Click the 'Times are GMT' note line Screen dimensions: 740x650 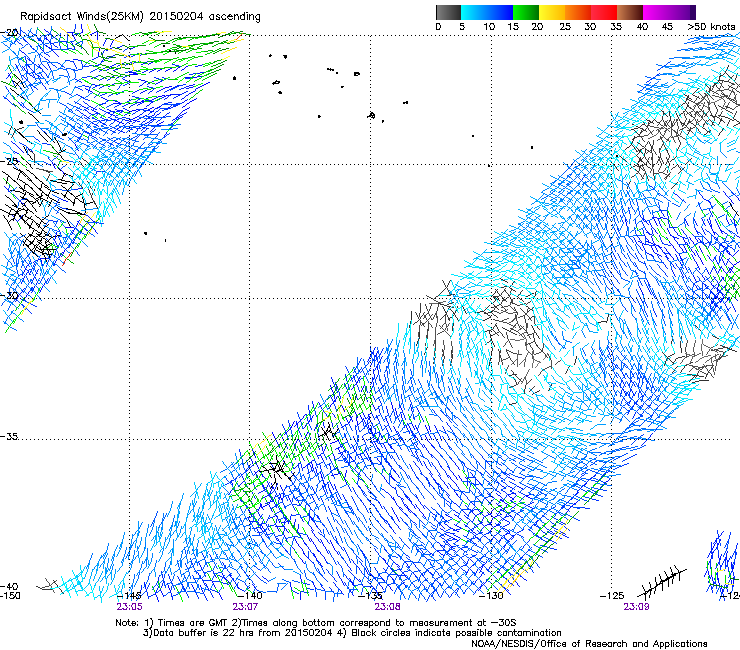click(316, 623)
